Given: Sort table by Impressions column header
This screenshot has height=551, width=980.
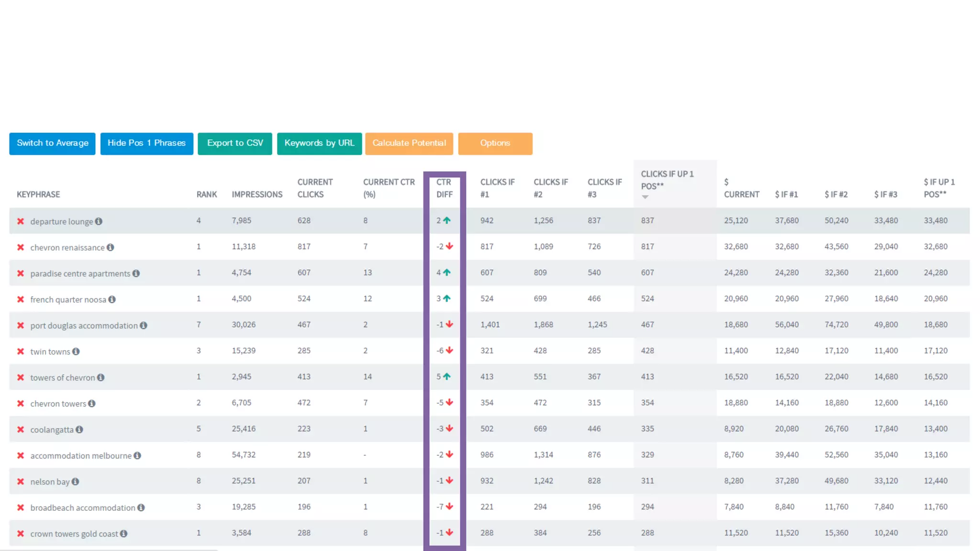Looking at the screenshot, I should point(257,195).
